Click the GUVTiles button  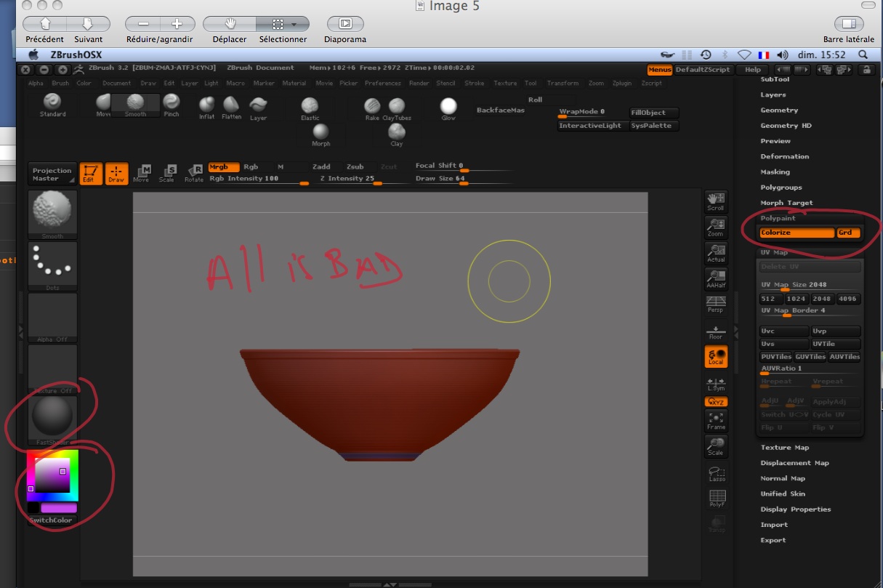[810, 357]
